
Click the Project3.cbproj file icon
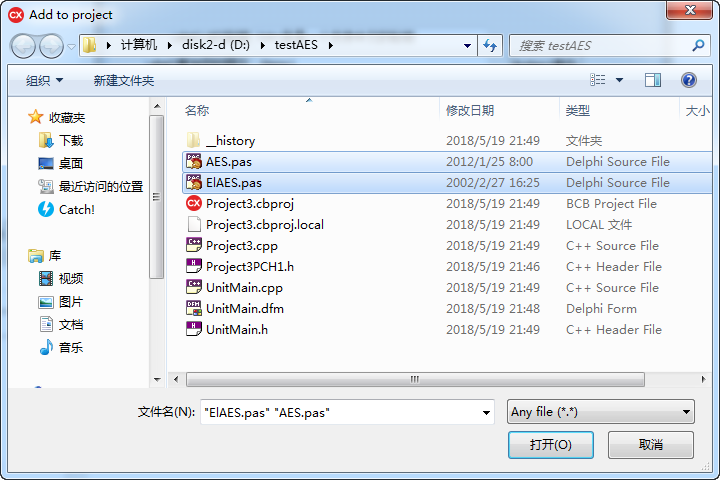[x=194, y=203]
